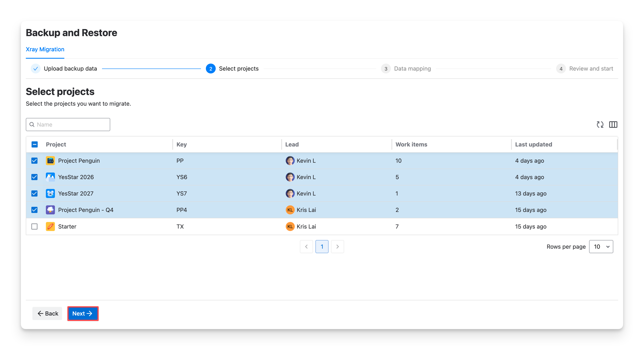
Task: Click the Back button
Action: click(x=47, y=313)
